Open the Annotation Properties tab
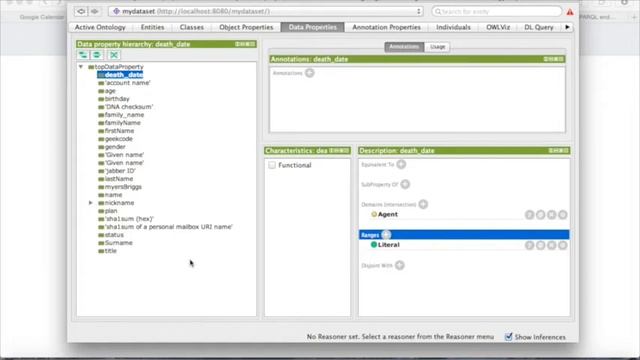This screenshot has height=360, width=640. click(x=387, y=27)
